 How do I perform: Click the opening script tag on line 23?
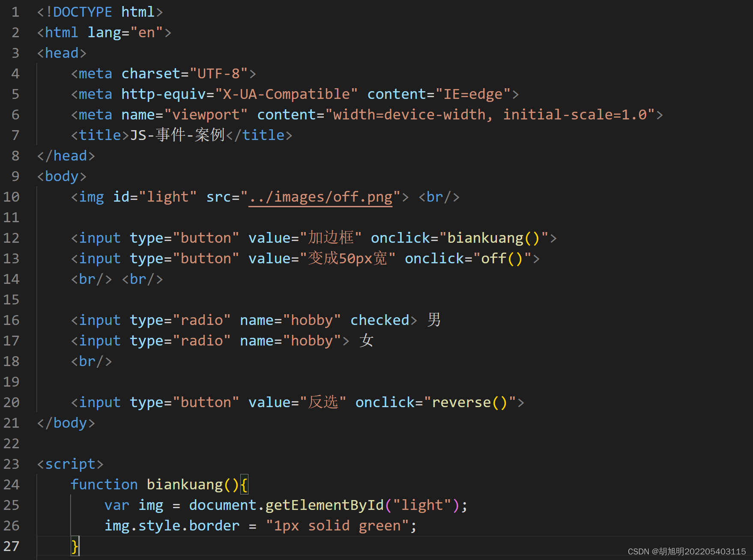(70, 464)
